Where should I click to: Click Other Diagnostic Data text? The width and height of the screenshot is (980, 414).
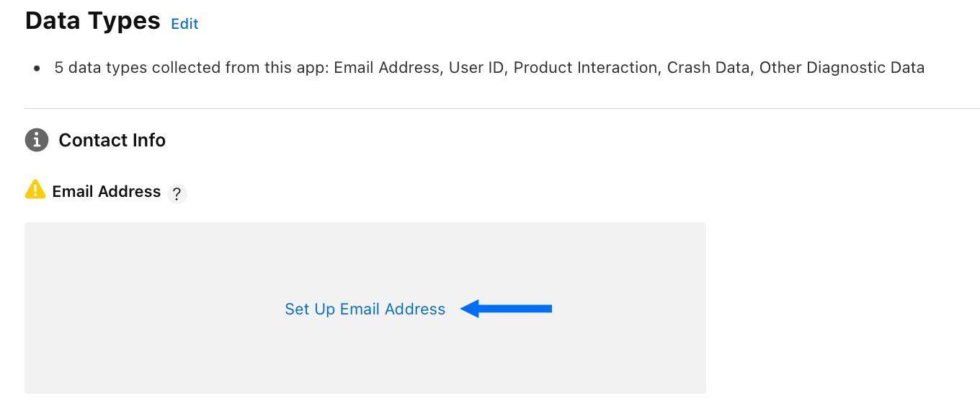tap(842, 68)
